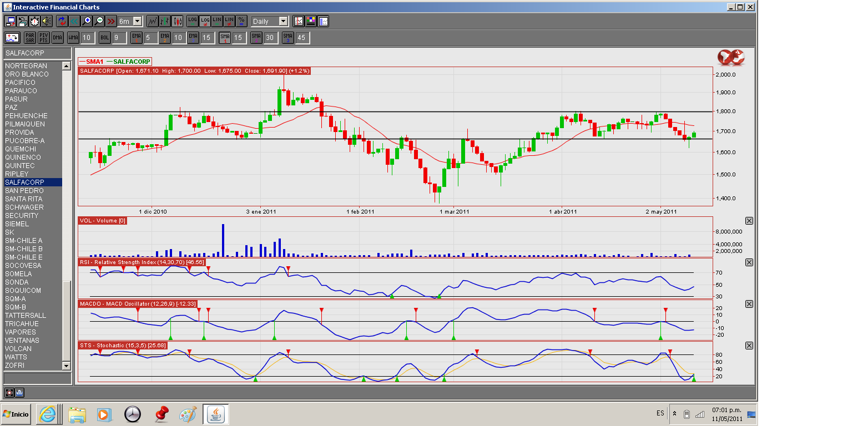Click the refresh chart arrows icon
868x426 pixels.
[x=61, y=21]
